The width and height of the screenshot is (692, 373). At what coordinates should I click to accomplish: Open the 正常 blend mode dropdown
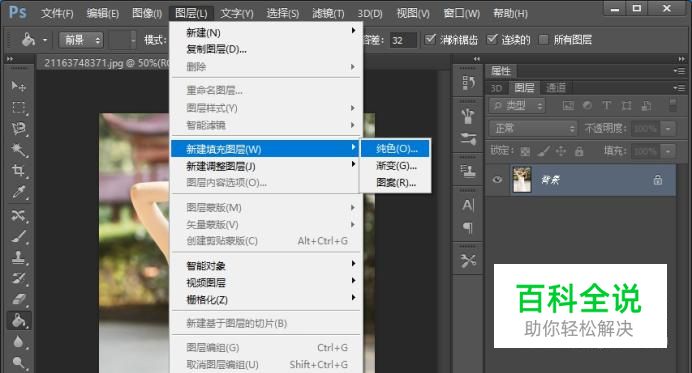533,128
